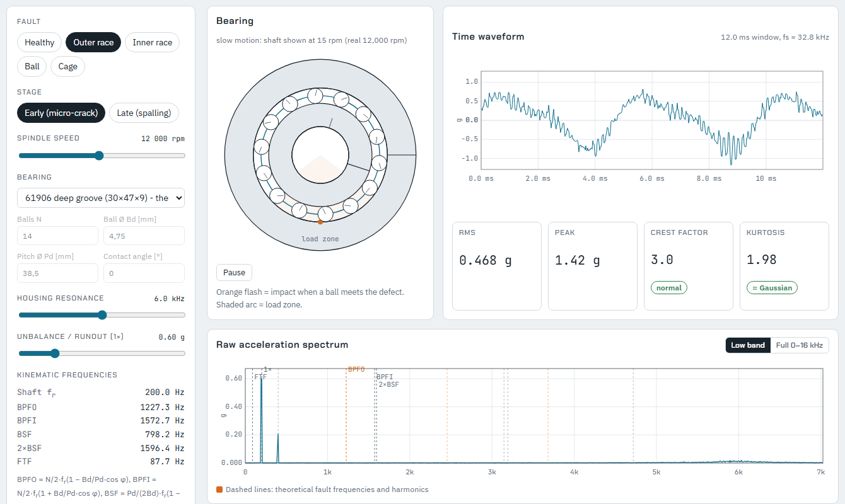Click the Shaft frequency 200.0 Hz
The image size is (845, 504).
point(164,392)
